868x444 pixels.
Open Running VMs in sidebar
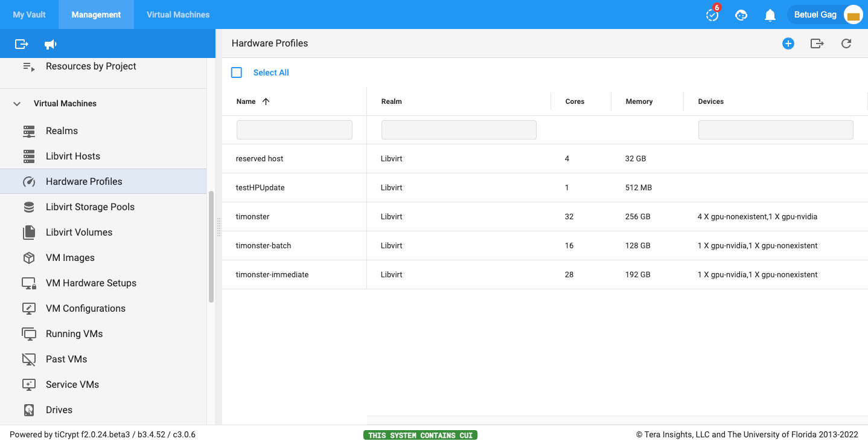click(74, 334)
